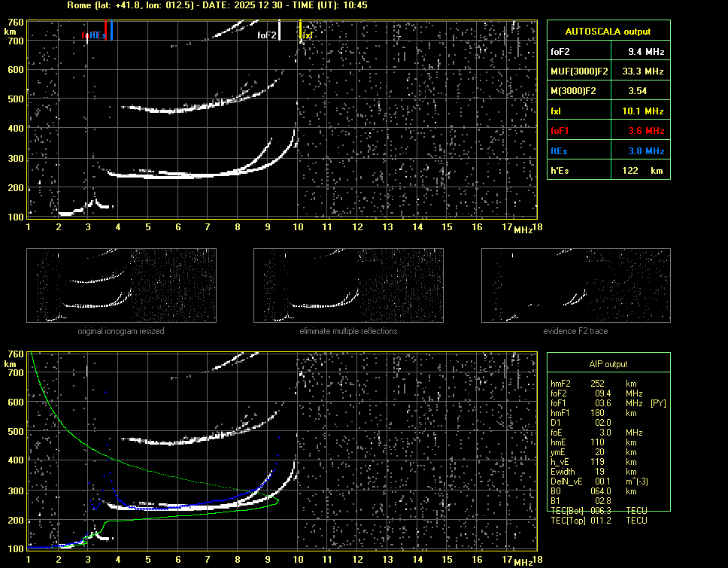
Task: Click the MUF(3000)F2 label in table
Action: point(579,71)
